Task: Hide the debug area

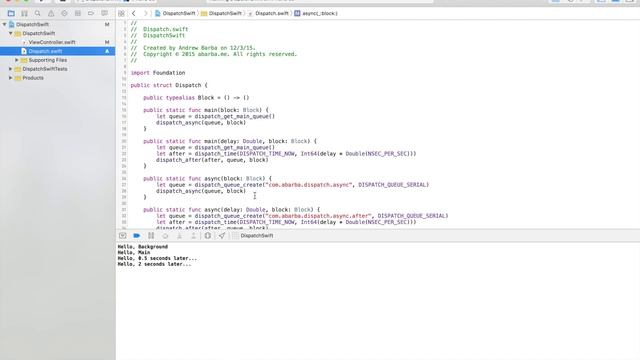Action: (x=122, y=236)
